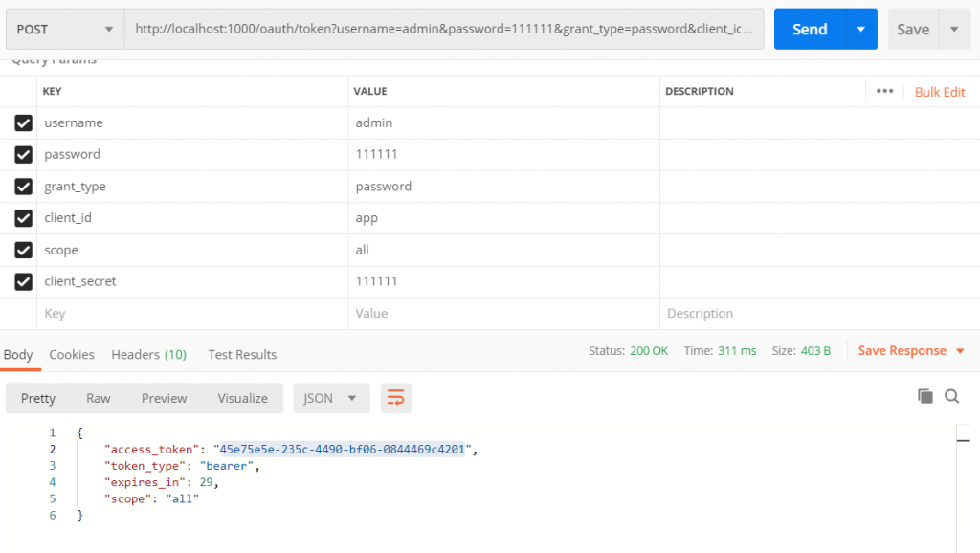This screenshot has width=980, height=553.
Task: Open the POST HTTP method dropdown
Action: click(65, 30)
